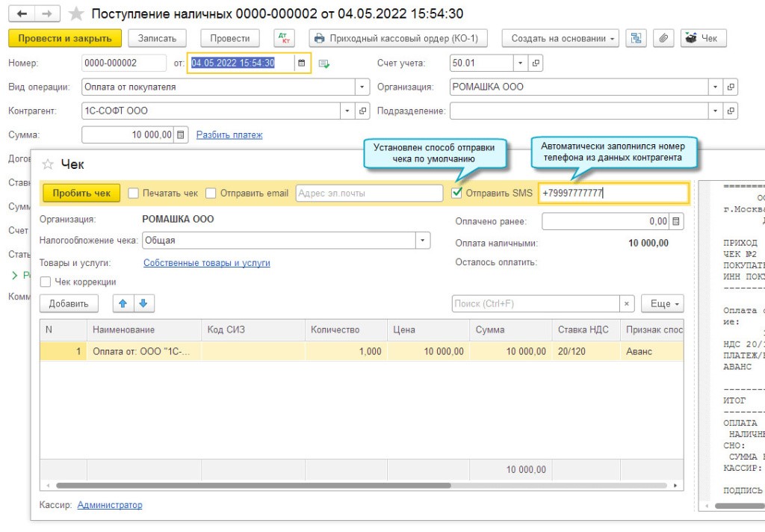Select row cell Оплата от: ООО "1С-...
This screenshot has height=532, width=765.
click(144, 351)
